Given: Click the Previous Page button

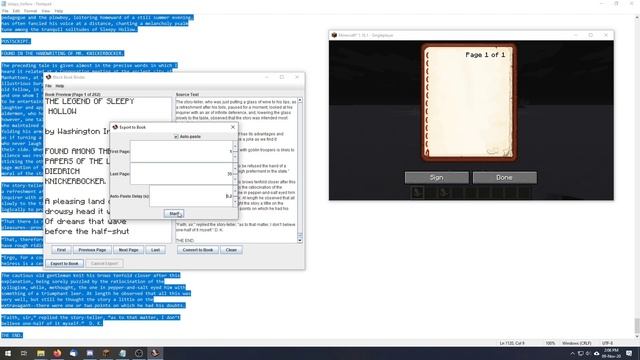Looking at the screenshot, I should (92, 250).
